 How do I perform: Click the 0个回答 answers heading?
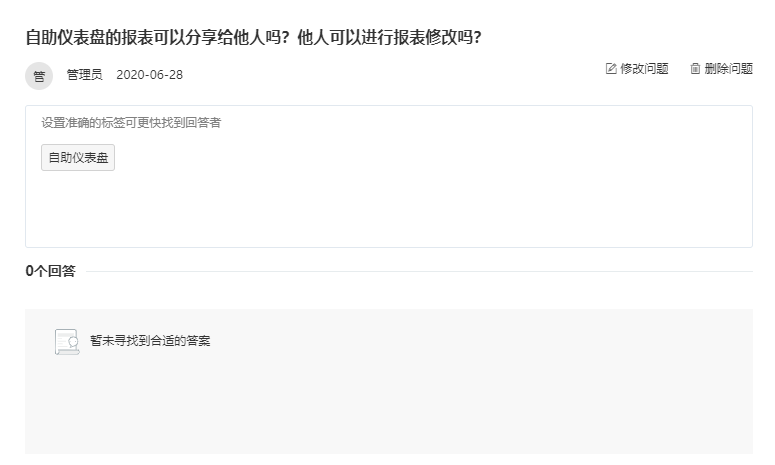pos(50,271)
